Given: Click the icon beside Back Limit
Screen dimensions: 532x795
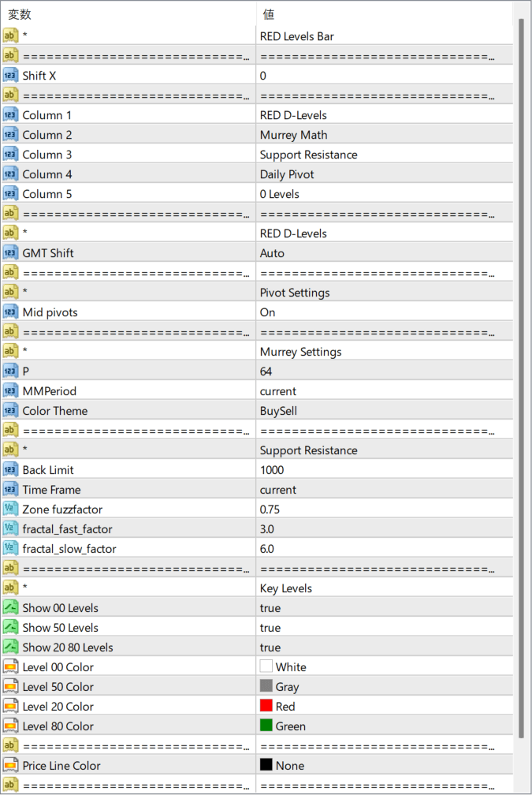Looking at the screenshot, I should click(10, 470).
